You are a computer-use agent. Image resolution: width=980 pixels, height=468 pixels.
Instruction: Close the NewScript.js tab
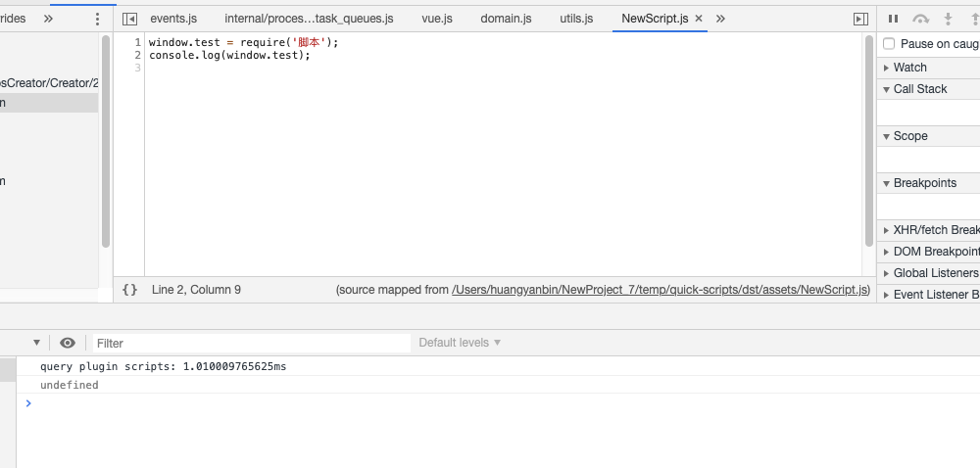pyautogui.click(x=699, y=19)
